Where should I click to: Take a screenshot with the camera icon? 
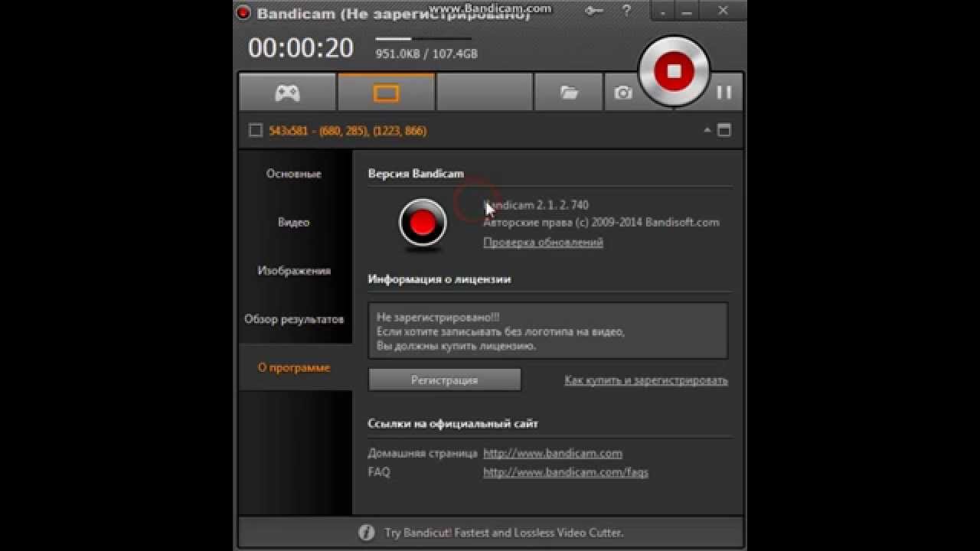pyautogui.click(x=623, y=93)
